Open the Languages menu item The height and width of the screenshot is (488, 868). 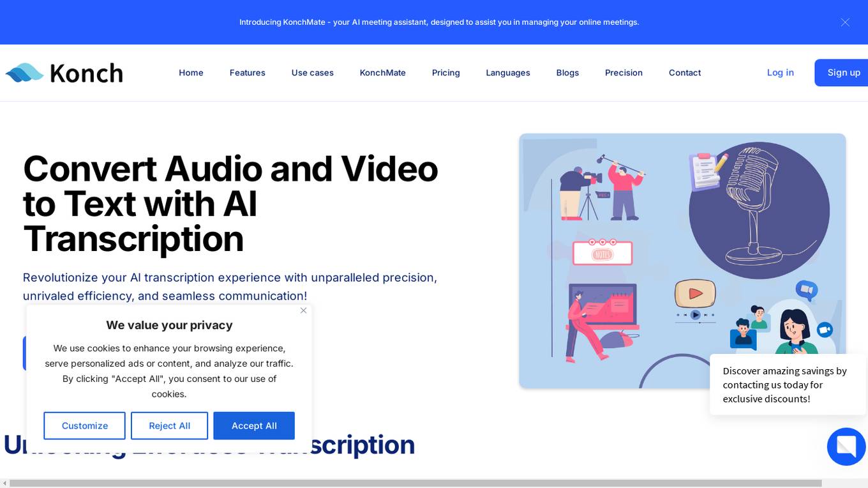click(x=508, y=73)
